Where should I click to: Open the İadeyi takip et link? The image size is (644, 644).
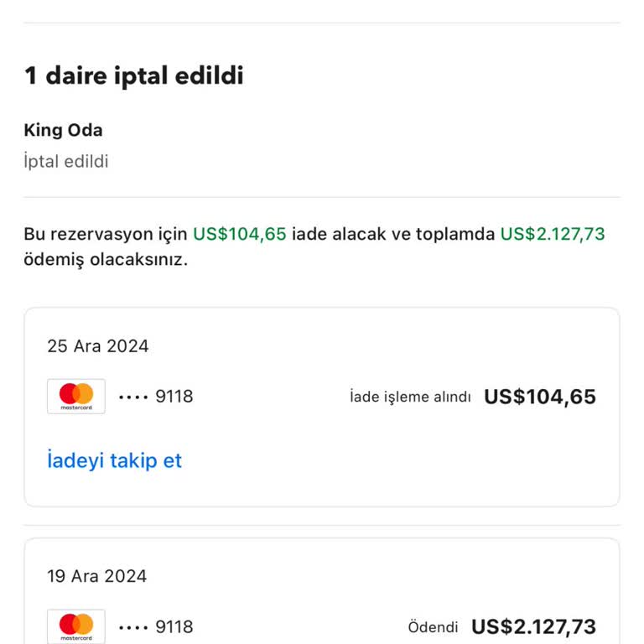(114, 460)
